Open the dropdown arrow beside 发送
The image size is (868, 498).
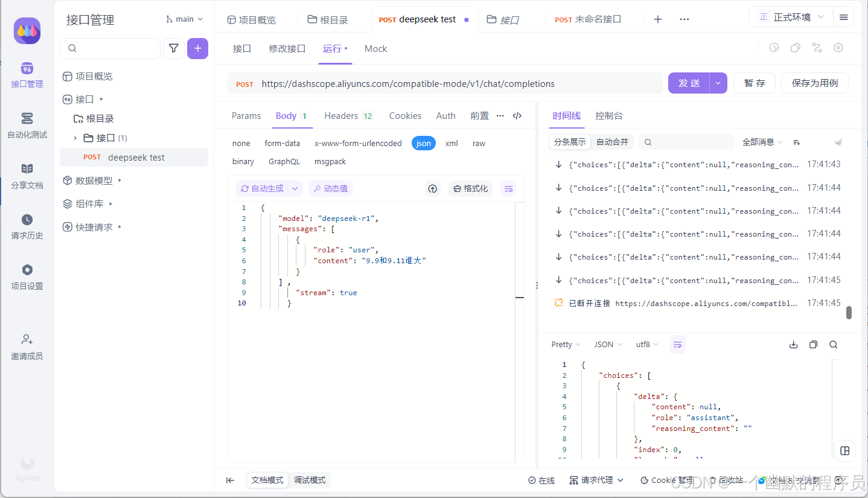[x=718, y=83]
